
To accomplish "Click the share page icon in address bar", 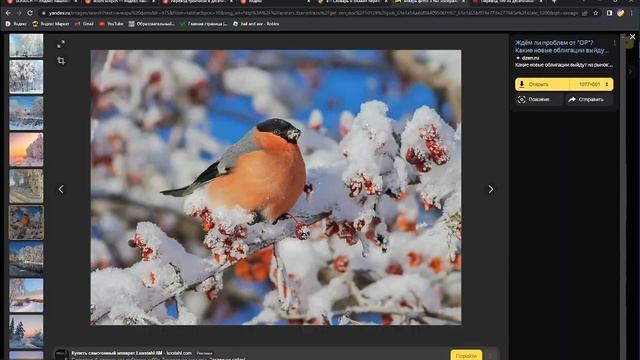I will (585, 13).
